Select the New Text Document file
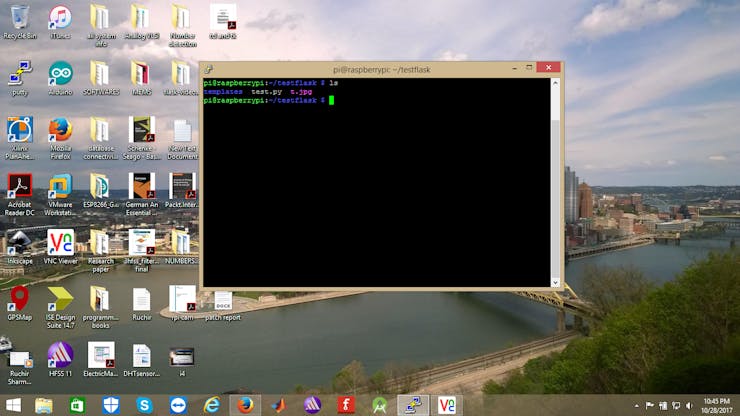740x416 pixels. click(182, 139)
